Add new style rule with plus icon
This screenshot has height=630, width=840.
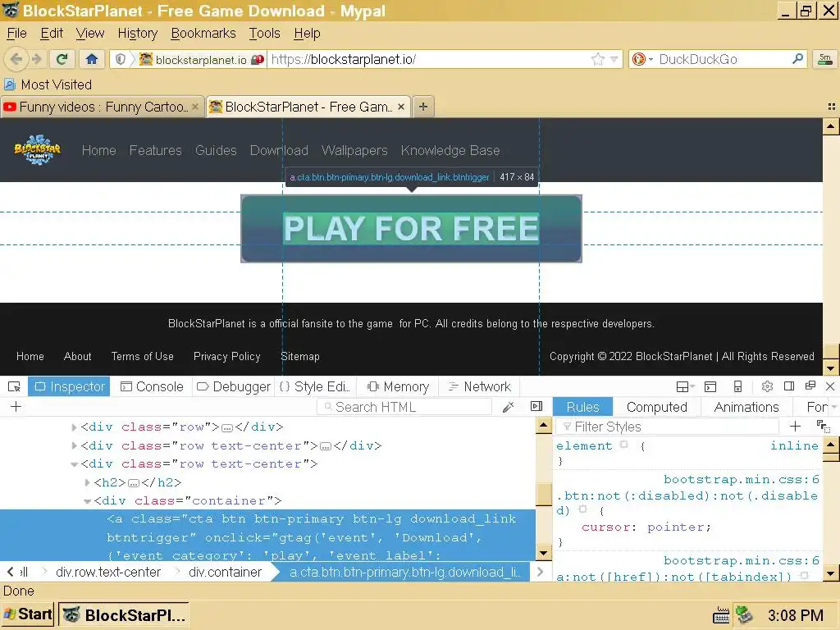tap(796, 427)
